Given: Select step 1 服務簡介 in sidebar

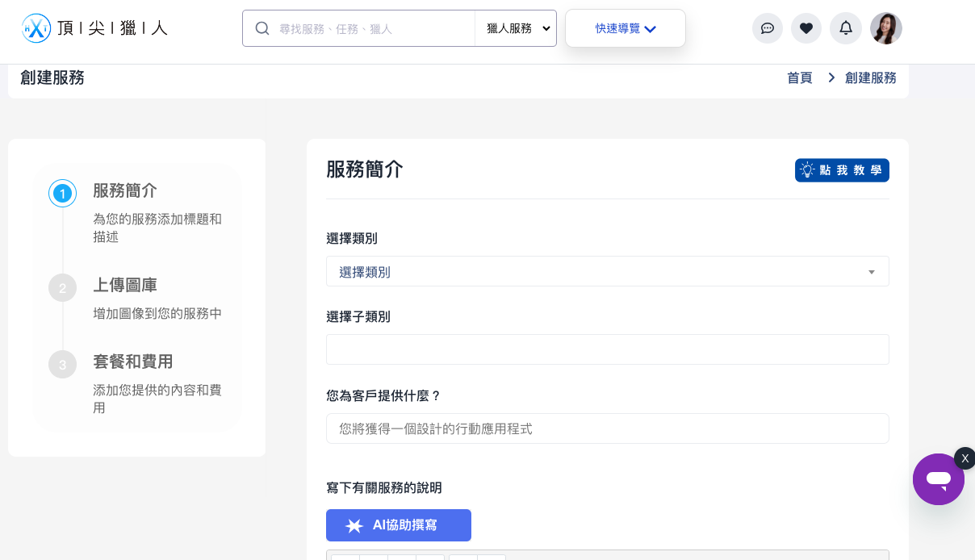Looking at the screenshot, I should pyautogui.click(x=125, y=191).
